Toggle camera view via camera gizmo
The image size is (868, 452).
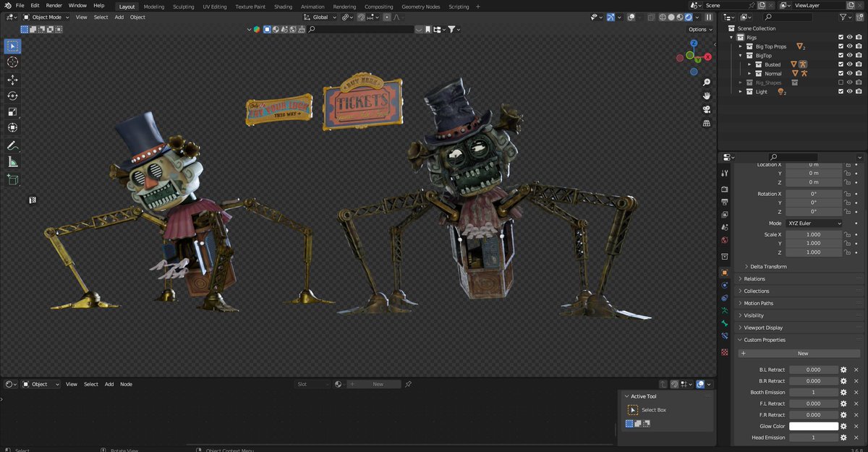706,109
